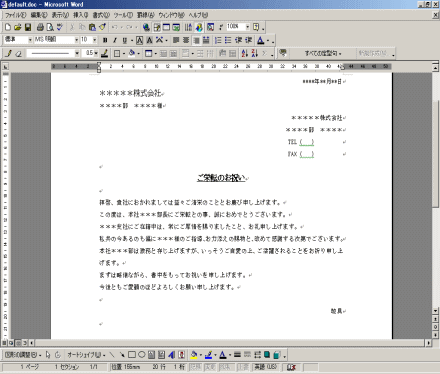Click the ご栄転のお祝い heading text

click(221, 178)
